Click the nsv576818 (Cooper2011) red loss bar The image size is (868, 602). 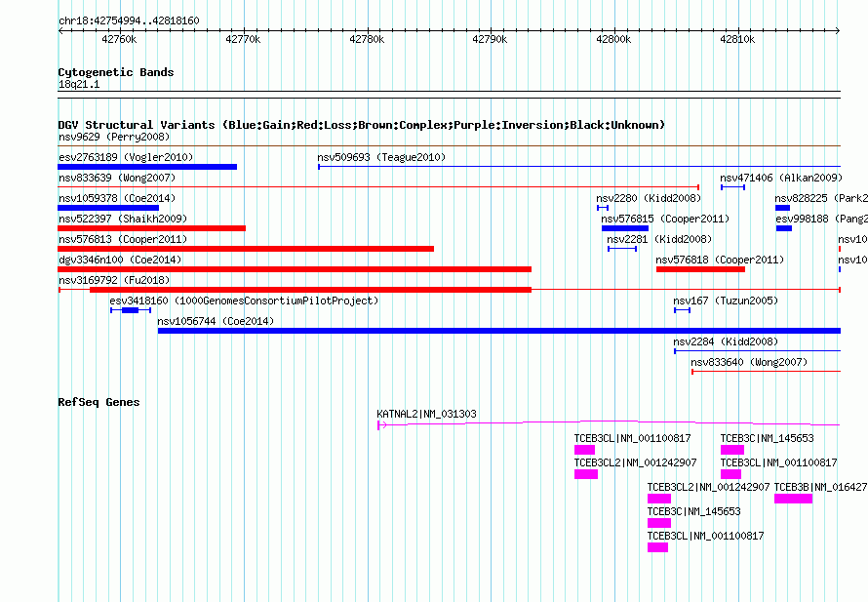tap(700, 269)
